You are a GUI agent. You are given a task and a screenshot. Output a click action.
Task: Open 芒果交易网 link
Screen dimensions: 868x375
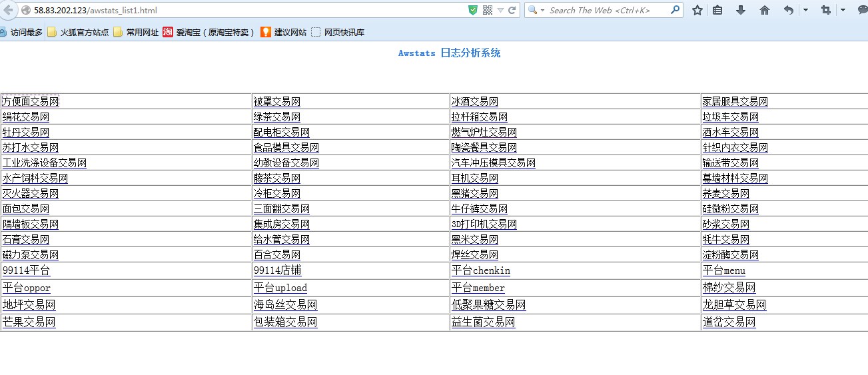coord(29,322)
